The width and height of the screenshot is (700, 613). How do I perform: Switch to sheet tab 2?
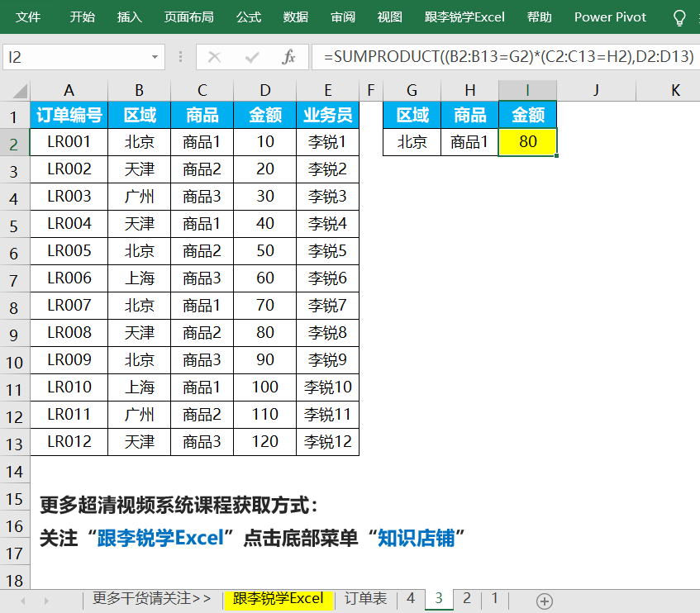467,600
